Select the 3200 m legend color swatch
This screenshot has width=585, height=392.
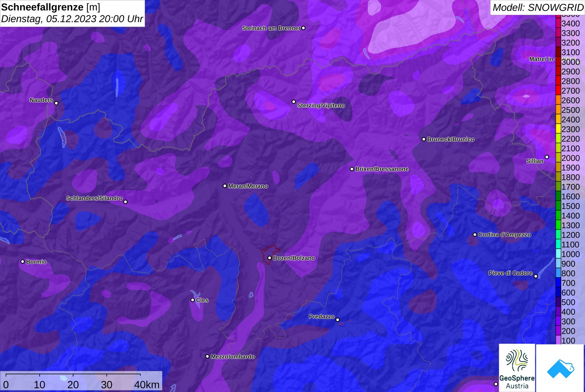[x=558, y=43]
